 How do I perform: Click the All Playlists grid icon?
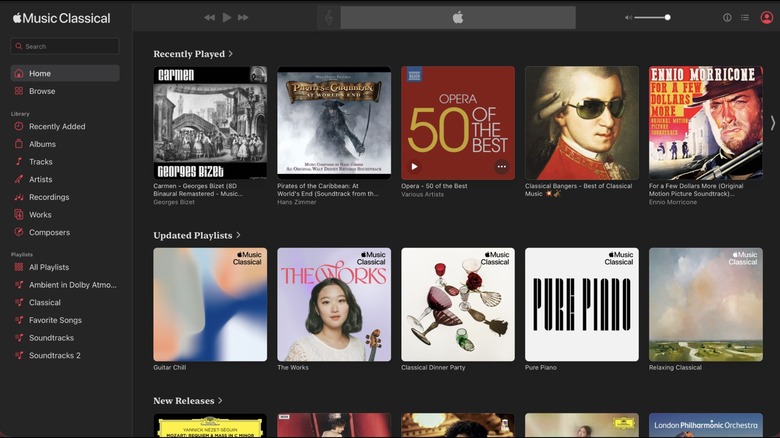coord(19,267)
